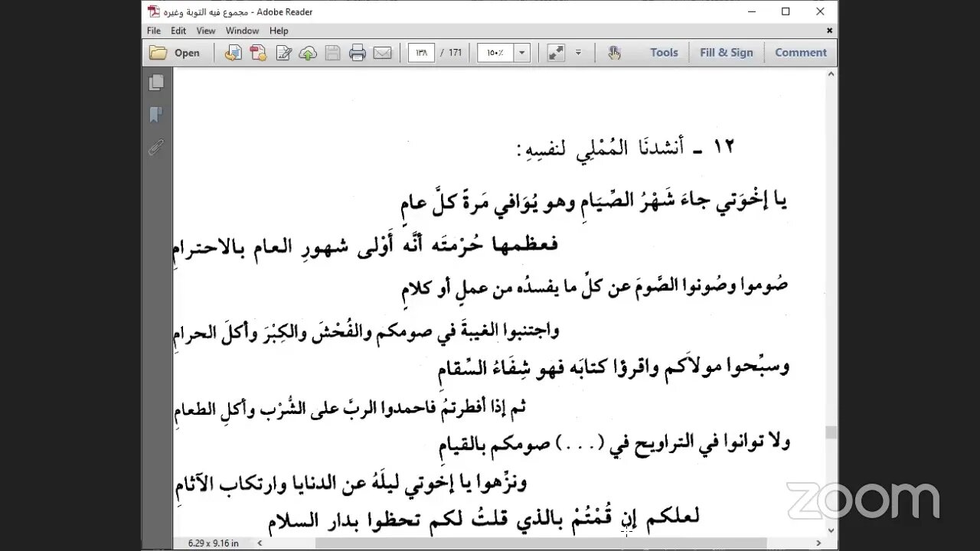Open the Tools pane
The image size is (980, 551).
664,53
